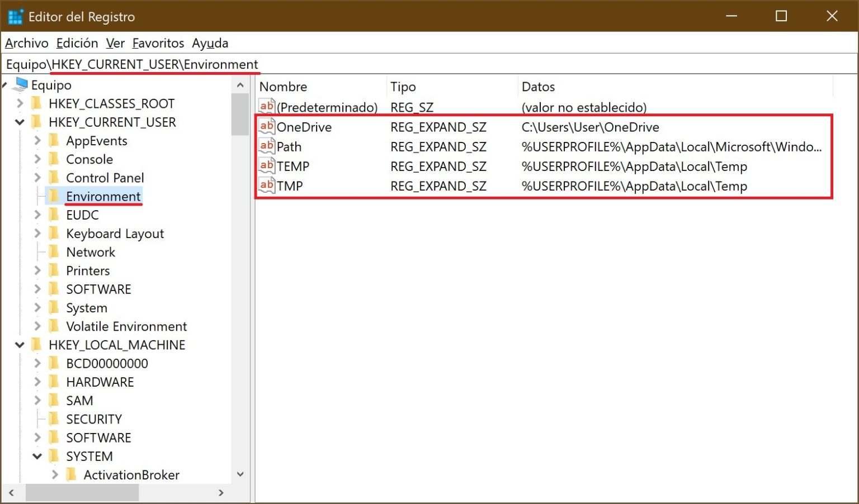Select the ab icon beside (Predeterminado)
Image resolution: width=859 pixels, height=504 pixels.
coord(266,107)
